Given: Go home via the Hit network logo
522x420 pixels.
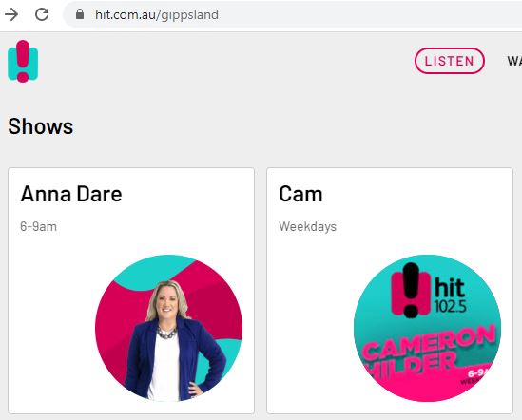Looking at the screenshot, I should click(x=23, y=61).
